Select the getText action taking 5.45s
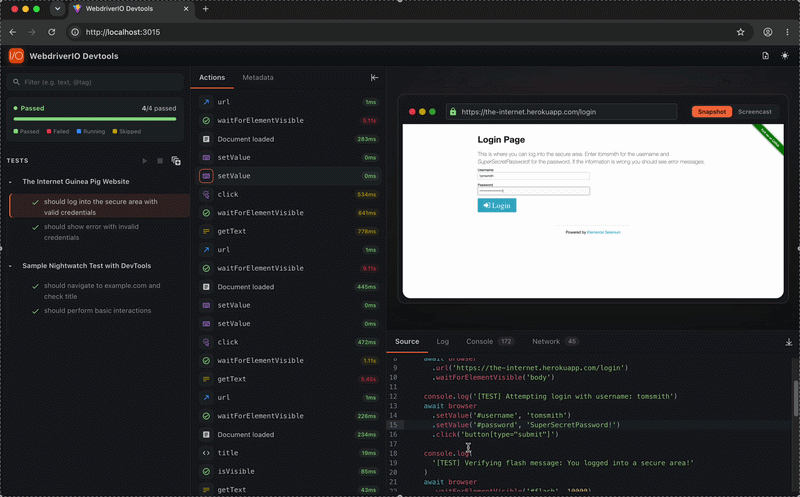The image size is (800, 497). pos(288,379)
